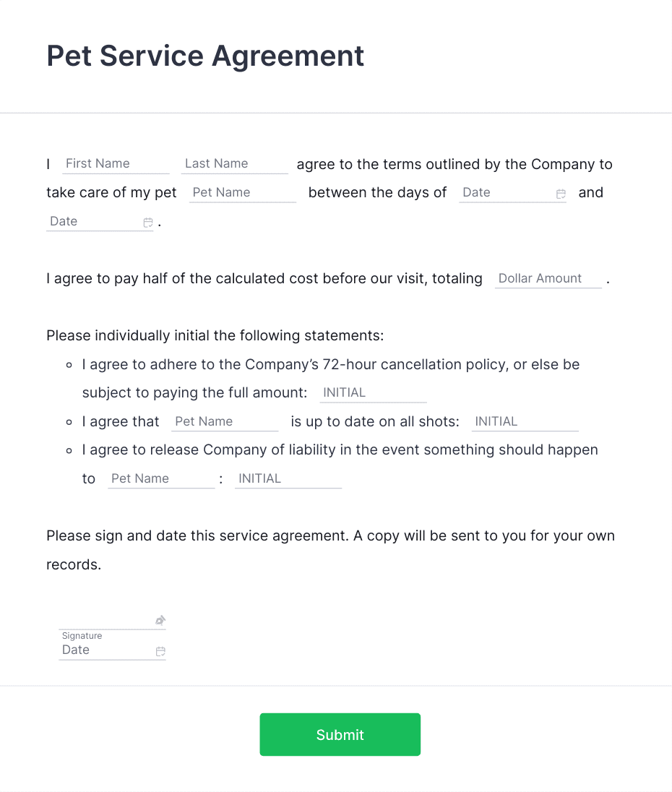Click the Pet Service Agreement heading

click(x=205, y=56)
